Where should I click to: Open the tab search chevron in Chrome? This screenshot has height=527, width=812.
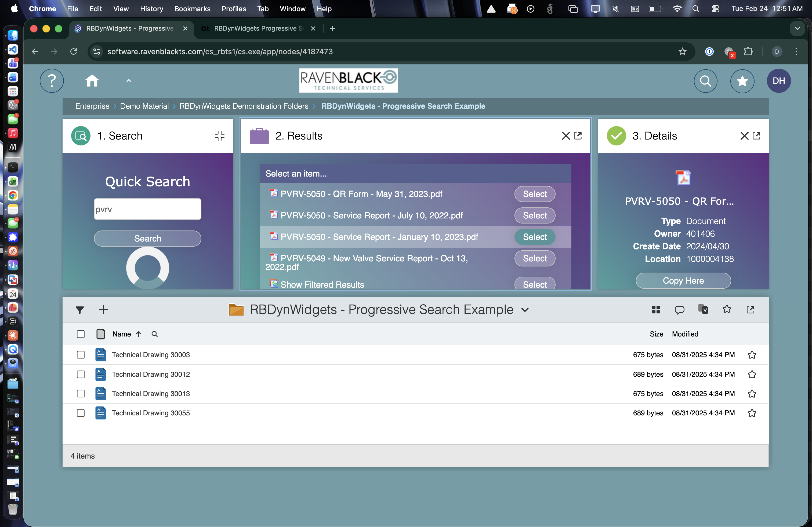[x=797, y=29]
